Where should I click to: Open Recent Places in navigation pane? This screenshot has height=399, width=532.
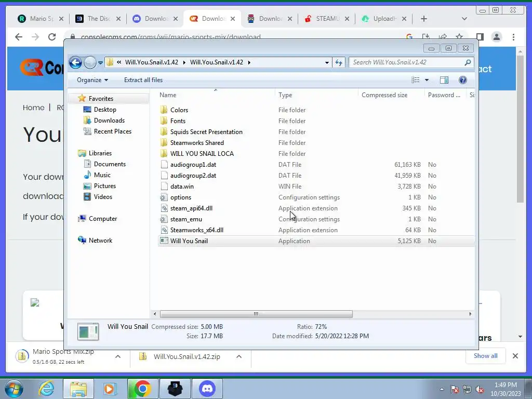pyautogui.click(x=112, y=131)
